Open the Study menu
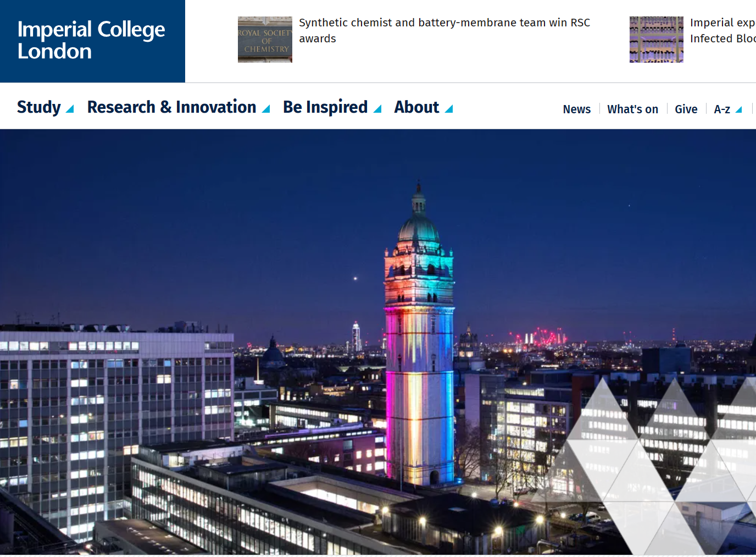756x557 pixels. (x=39, y=107)
